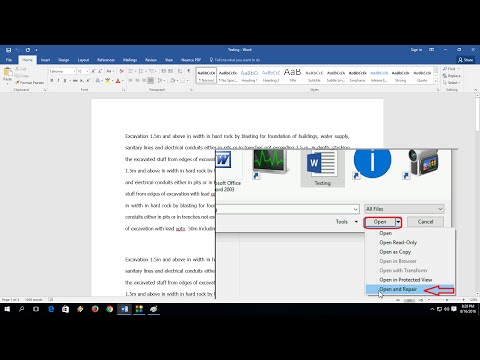Click the sort paragraph icon
Viewport: 480px width, 360px height.
(x=180, y=71)
